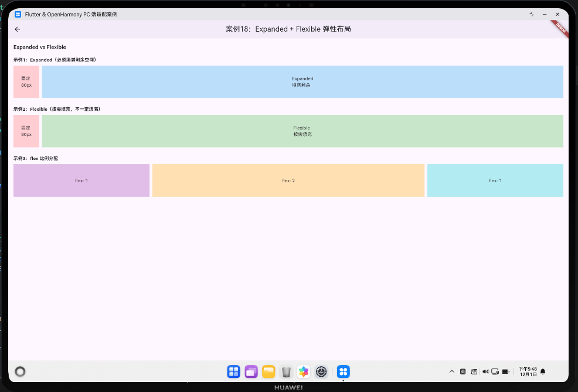Open the app launcher grid in the dock

233,371
